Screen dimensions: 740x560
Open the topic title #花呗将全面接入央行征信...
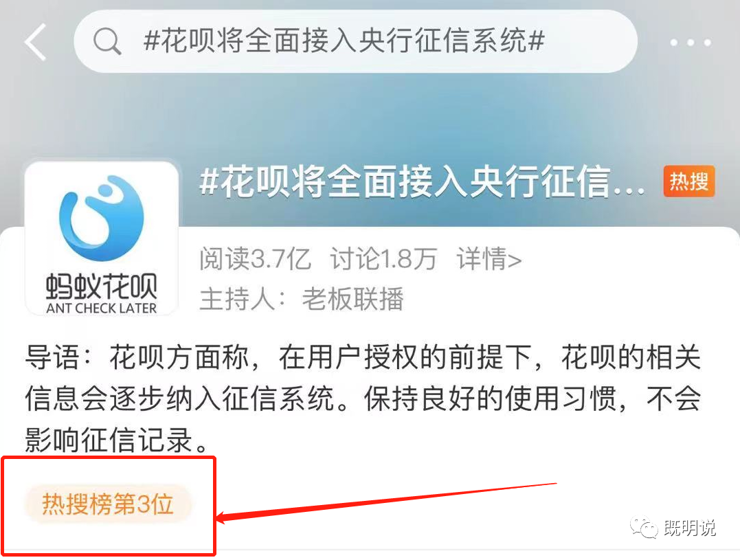(422, 182)
